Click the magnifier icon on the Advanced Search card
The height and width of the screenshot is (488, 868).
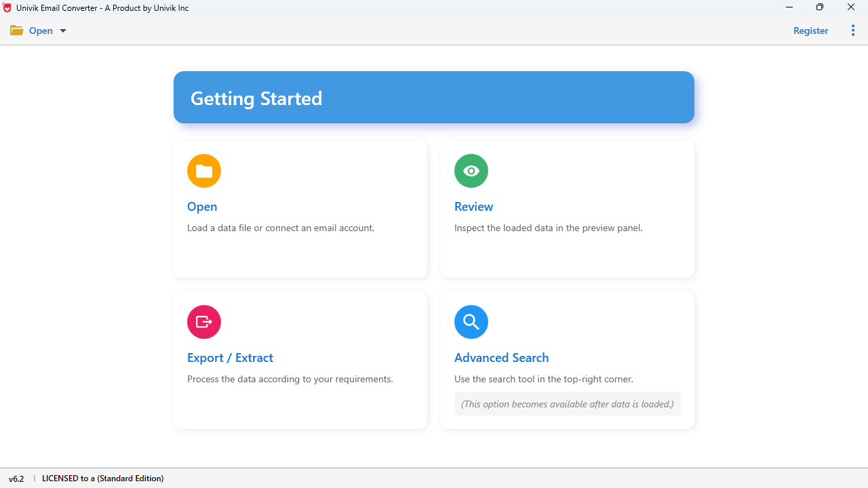click(x=471, y=322)
